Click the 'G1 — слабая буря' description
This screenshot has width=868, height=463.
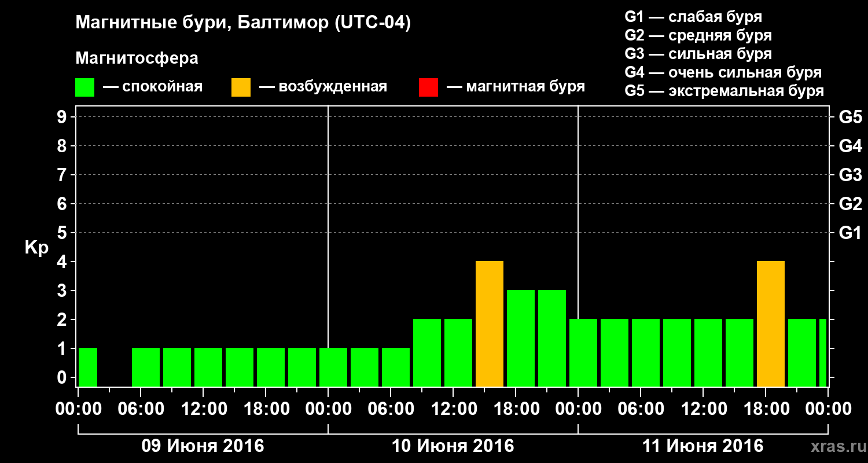[x=693, y=17]
